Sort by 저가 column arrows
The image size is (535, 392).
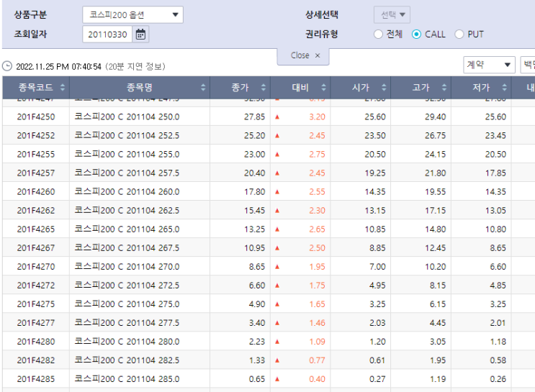click(505, 88)
